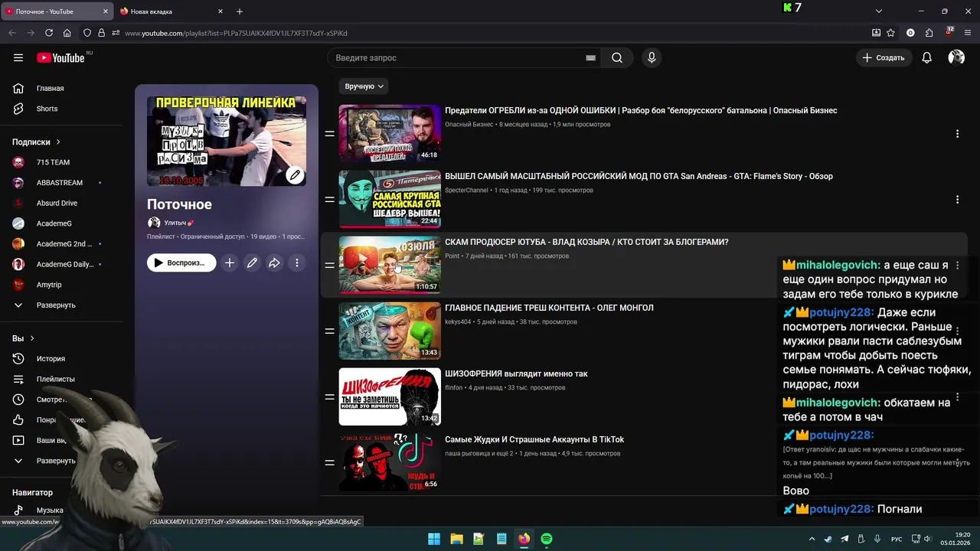
Task: Open more playlist actions under Поточное
Action: 297,262
